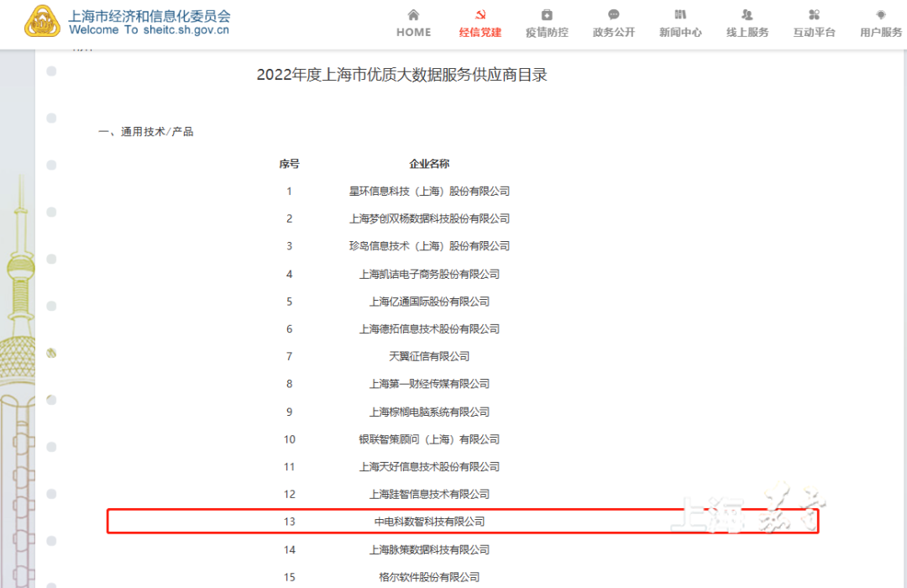Click the 互动平台 icon in navigation
This screenshot has height=588, width=907.
[813, 14]
